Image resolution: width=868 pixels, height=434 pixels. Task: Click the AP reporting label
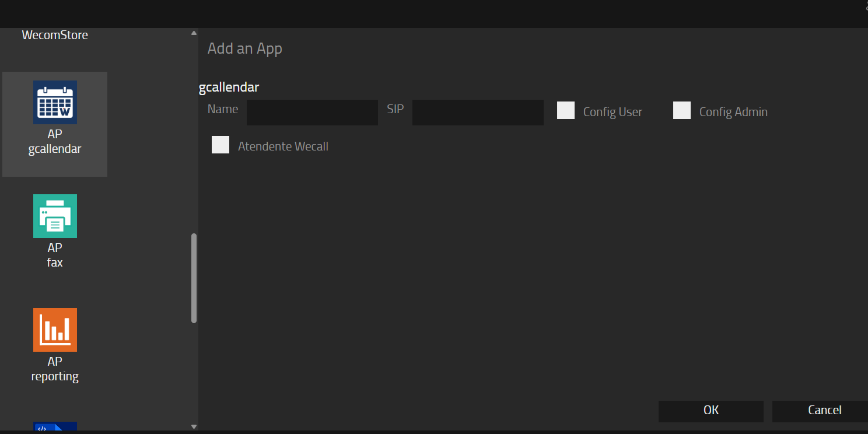pos(55,369)
